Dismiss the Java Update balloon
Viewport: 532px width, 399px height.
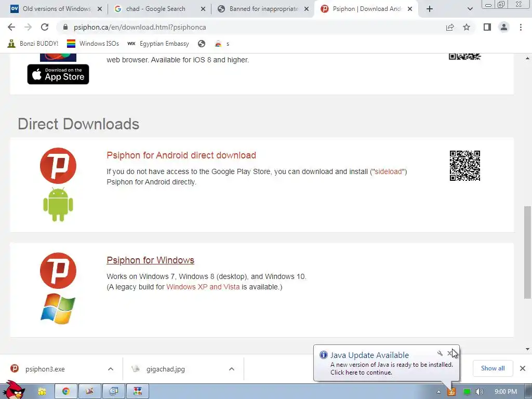tap(449, 353)
